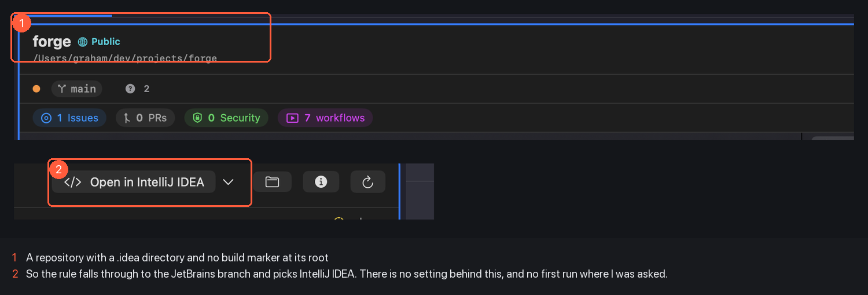The height and width of the screenshot is (295, 868).
Task: Select the repository path /Users/graham/dev/projects/forge
Action: tap(125, 58)
